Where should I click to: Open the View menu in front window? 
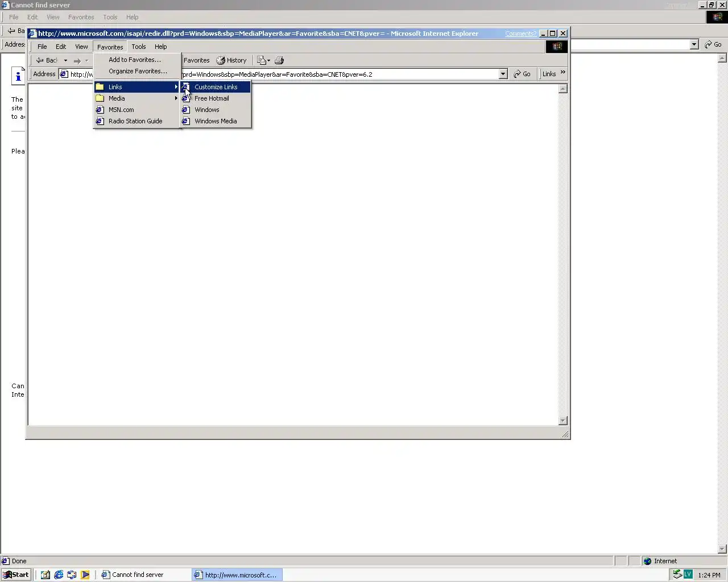[x=81, y=47]
